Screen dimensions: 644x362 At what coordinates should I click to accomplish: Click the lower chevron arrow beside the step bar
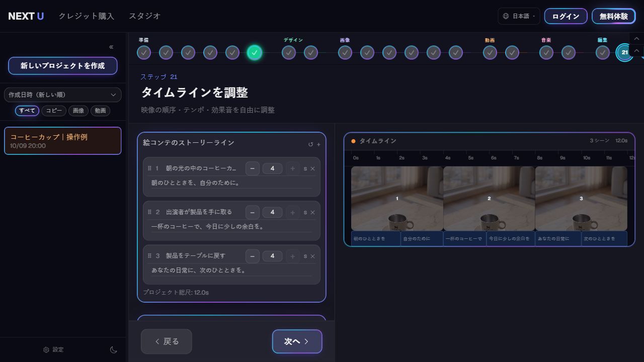click(636, 51)
